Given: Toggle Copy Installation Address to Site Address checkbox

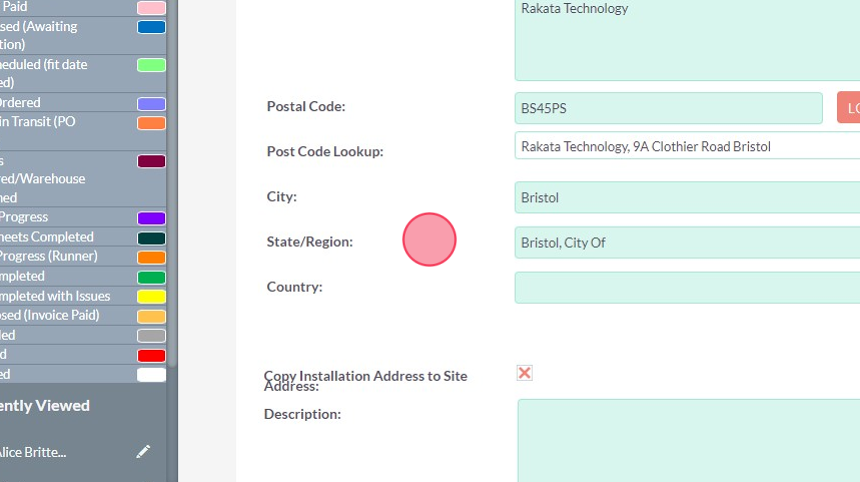Looking at the screenshot, I should 524,373.
